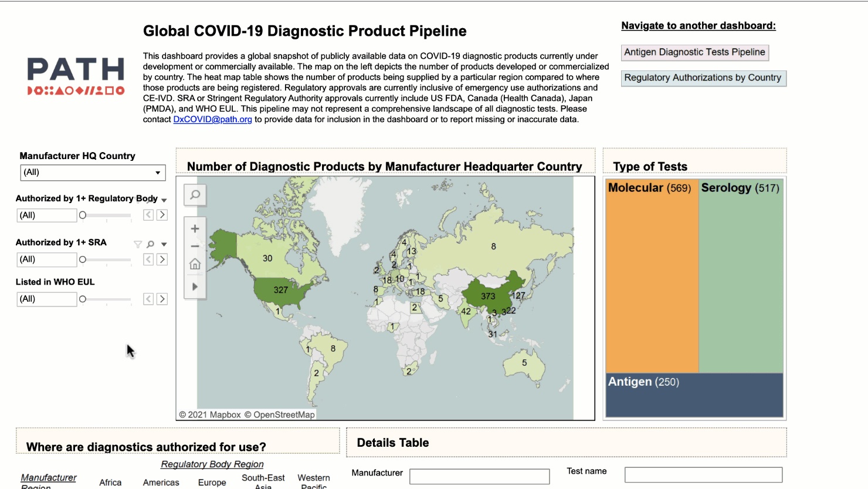
Task: Click the search icon beside Authorized by 1+ SRA
Action: tap(151, 244)
